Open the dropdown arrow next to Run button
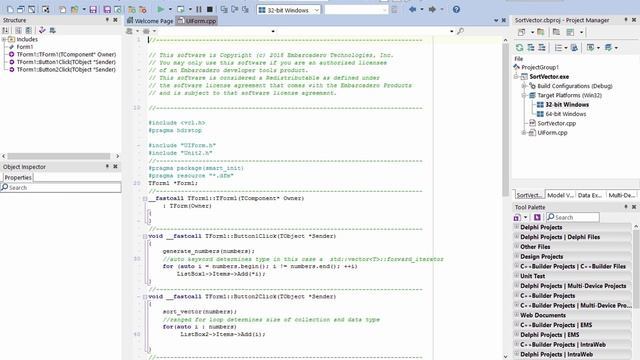Image resolution: width=640 pixels, height=360 pixels. (170, 9)
